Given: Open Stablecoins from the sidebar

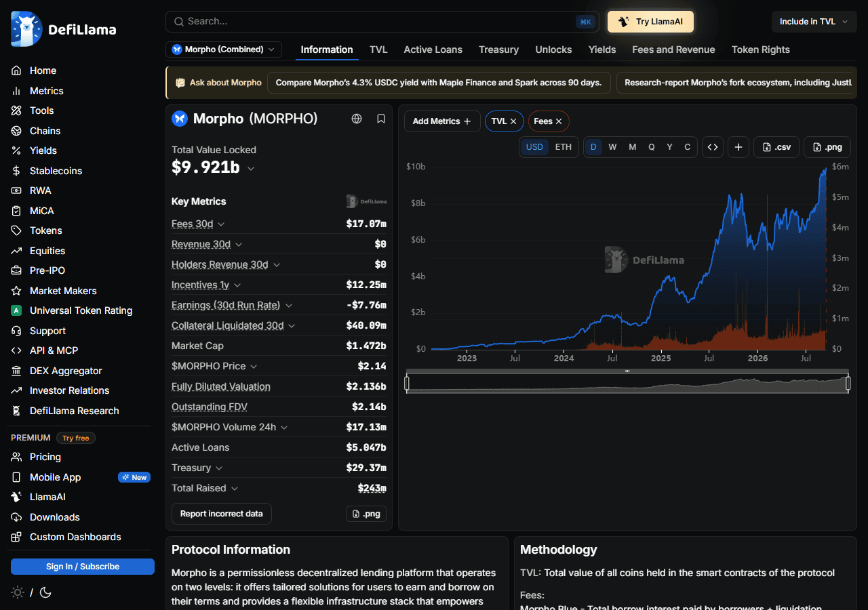Looking at the screenshot, I should (x=56, y=171).
